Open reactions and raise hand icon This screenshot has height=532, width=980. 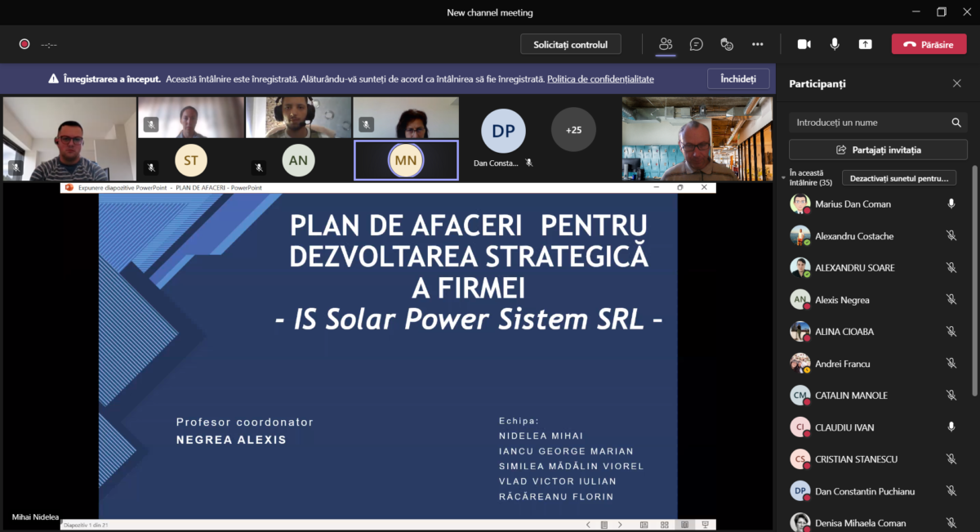pos(727,44)
